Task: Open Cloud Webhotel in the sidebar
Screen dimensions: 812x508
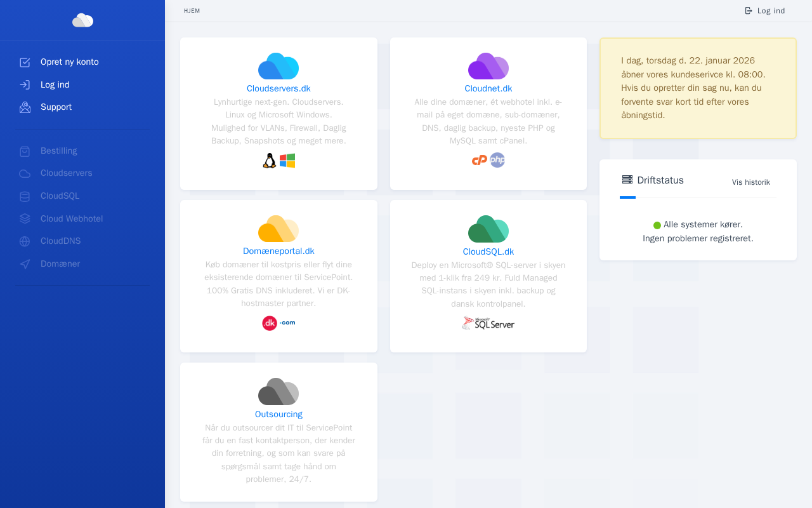Action: pyautogui.click(x=72, y=219)
